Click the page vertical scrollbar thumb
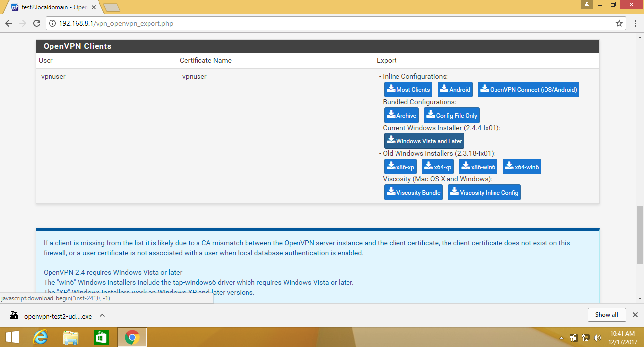Viewport: 644px width, 347px height. [x=640, y=236]
